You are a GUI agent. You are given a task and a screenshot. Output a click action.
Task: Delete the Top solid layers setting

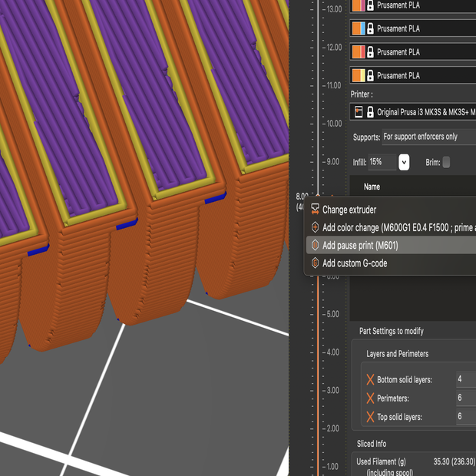[370, 417]
